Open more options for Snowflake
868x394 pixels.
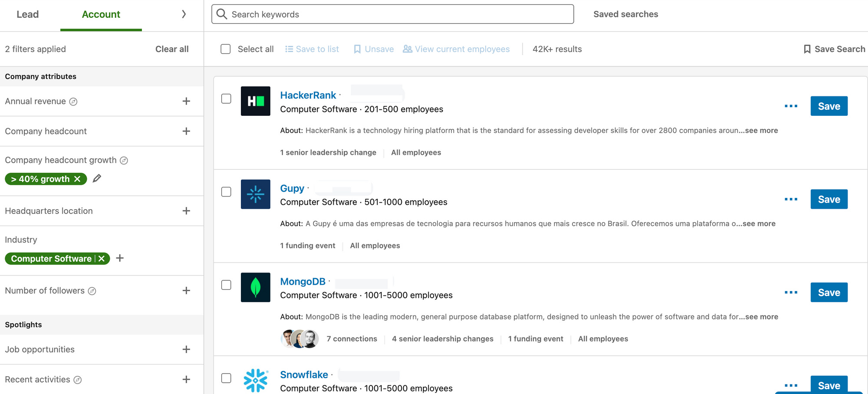point(791,385)
